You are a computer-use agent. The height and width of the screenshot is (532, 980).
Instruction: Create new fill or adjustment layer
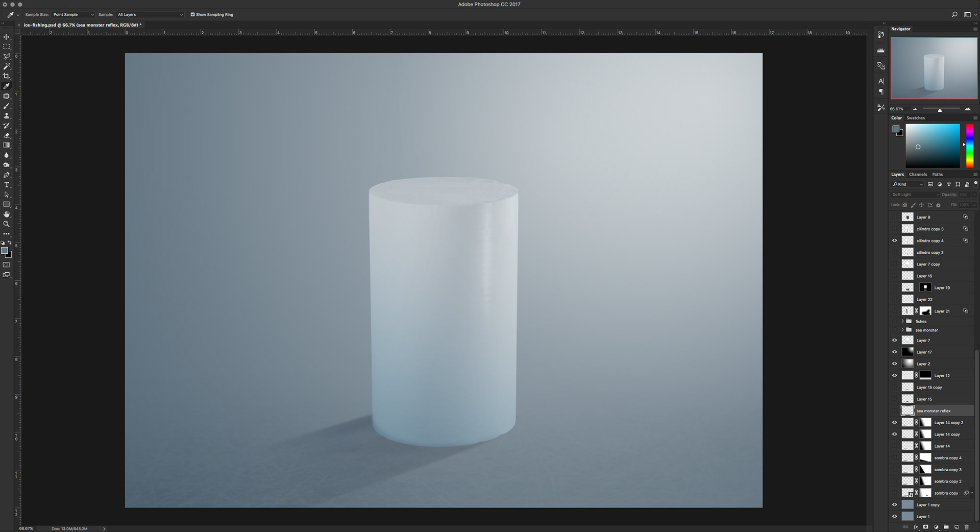(x=936, y=527)
